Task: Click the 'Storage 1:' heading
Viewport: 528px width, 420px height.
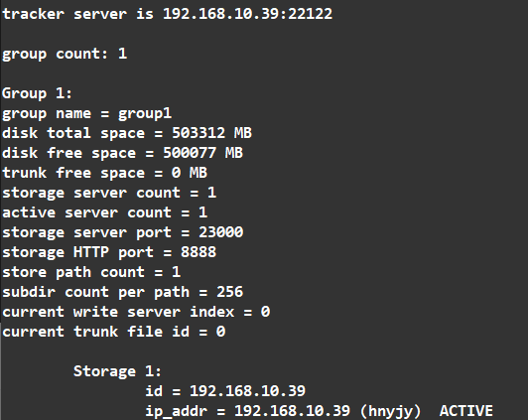Action: coord(117,371)
